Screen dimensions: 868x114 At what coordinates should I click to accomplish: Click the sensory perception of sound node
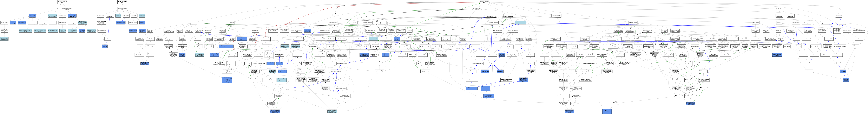(777, 55)
